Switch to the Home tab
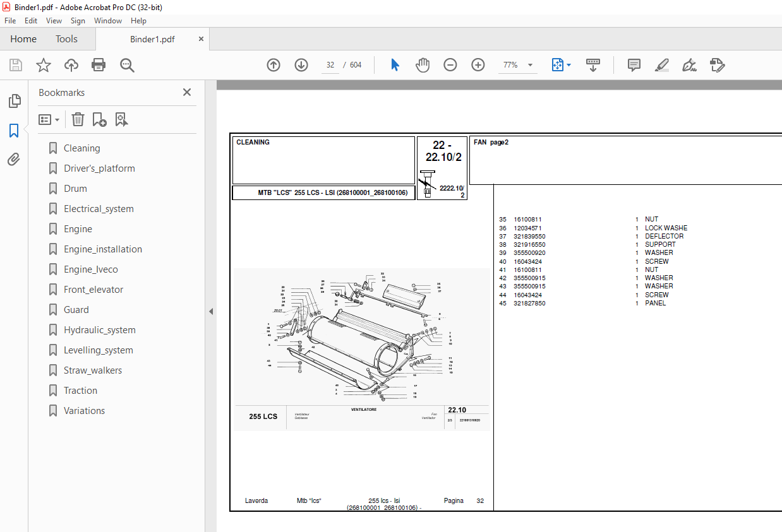Screen dimensions: 782x532 tap(23, 39)
